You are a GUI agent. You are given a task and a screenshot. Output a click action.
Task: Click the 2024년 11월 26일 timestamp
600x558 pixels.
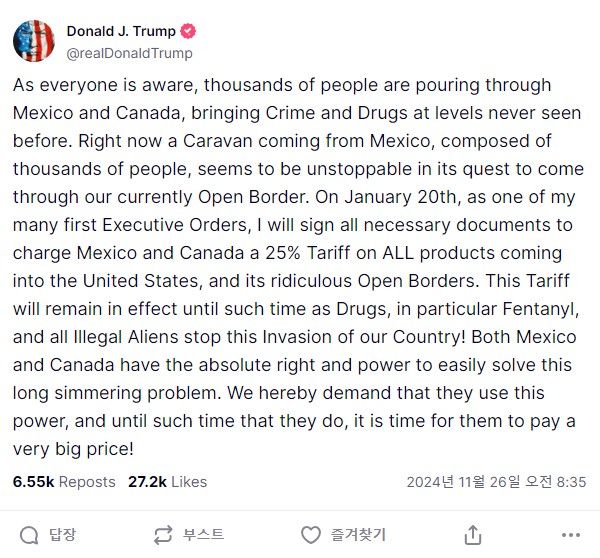click(x=496, y=482)
